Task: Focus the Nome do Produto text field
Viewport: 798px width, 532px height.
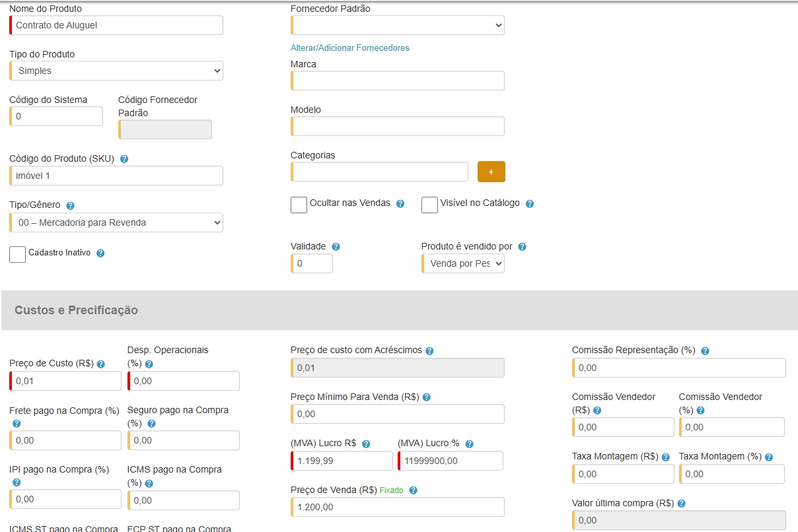Action: click(x=116, y=25)
